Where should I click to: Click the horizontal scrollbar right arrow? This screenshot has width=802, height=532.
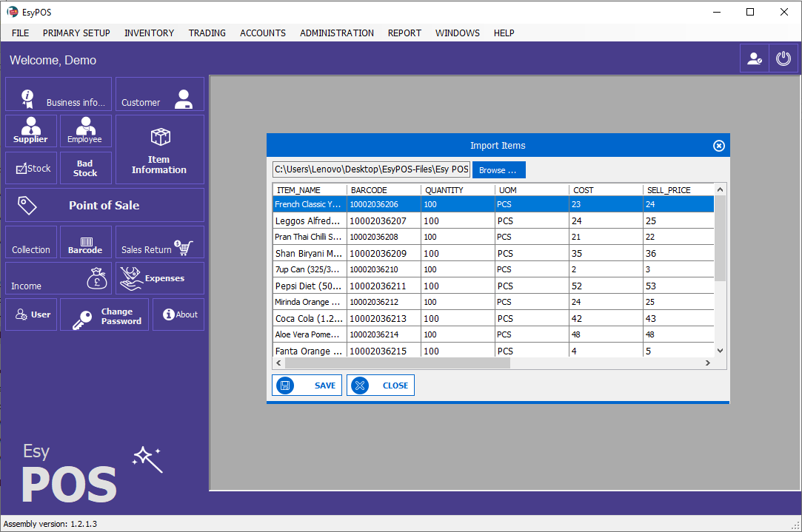(x=708, y=363)
